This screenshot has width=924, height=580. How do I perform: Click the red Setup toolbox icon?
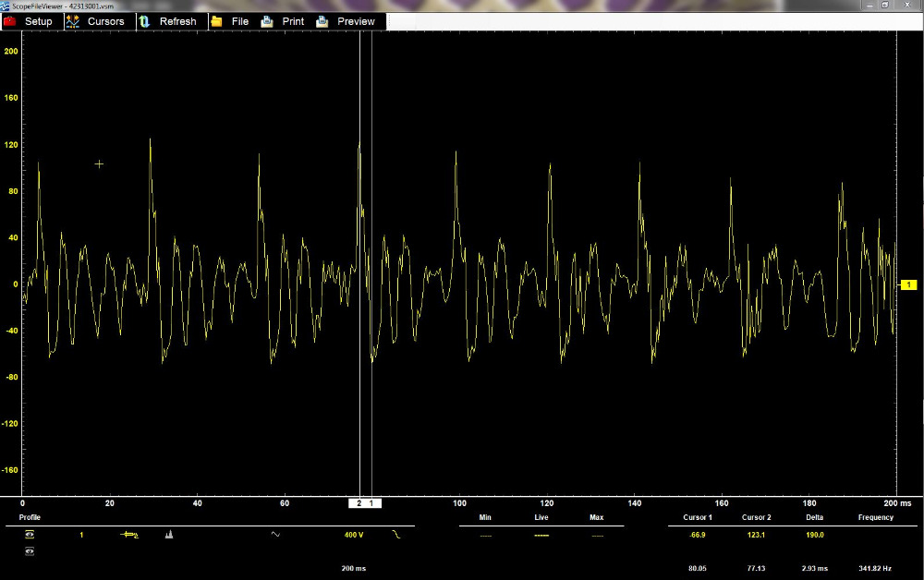click(10, 21)
